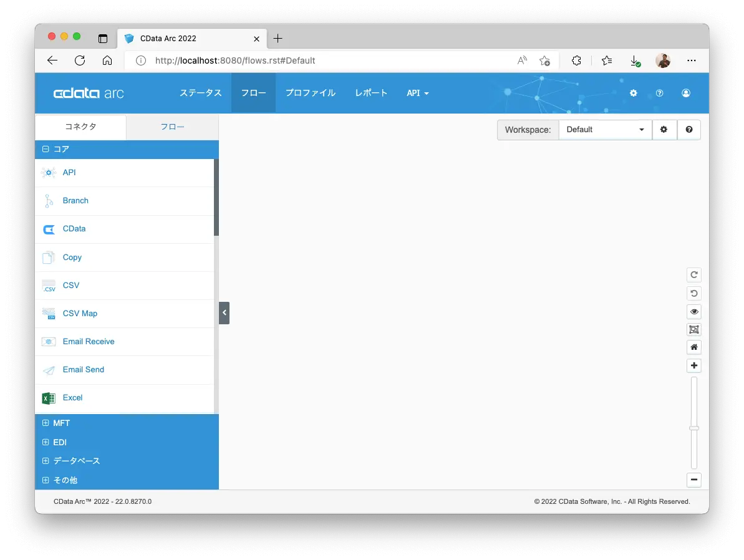This screenshot has height=560, width=744.
Task: Click the home icon in canvas toolbar
Action: point(693,347)
